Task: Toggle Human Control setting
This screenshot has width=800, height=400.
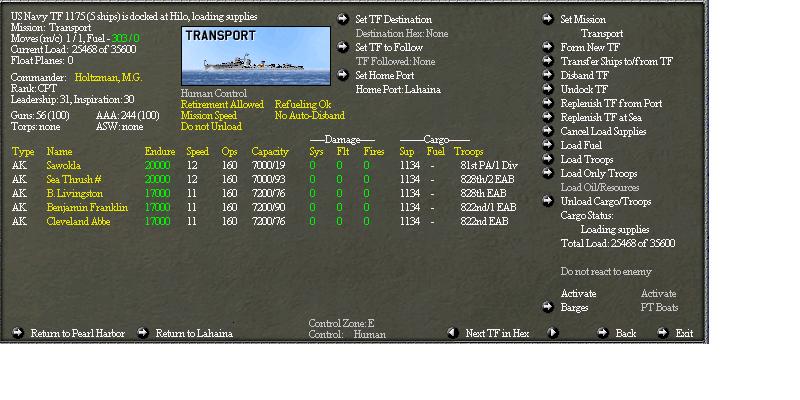Action: pyautogui.click(x=214, y=93)
